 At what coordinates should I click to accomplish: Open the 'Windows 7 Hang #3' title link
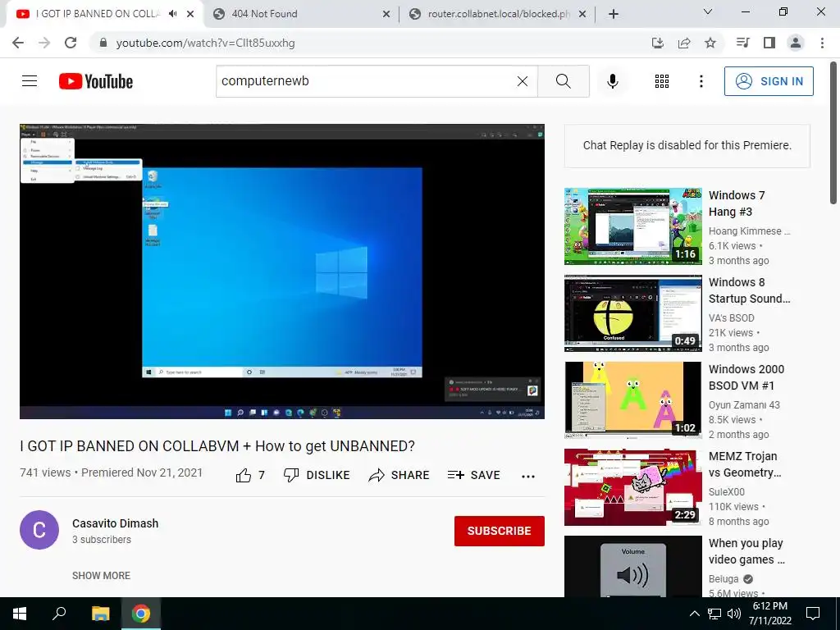coord(737,203)
